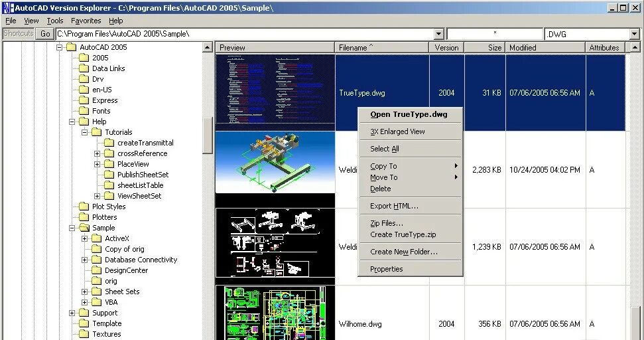Expand the Database Connectivity tree node
Viewport: 644px width, 340px height.
click(x=85, y=260)
